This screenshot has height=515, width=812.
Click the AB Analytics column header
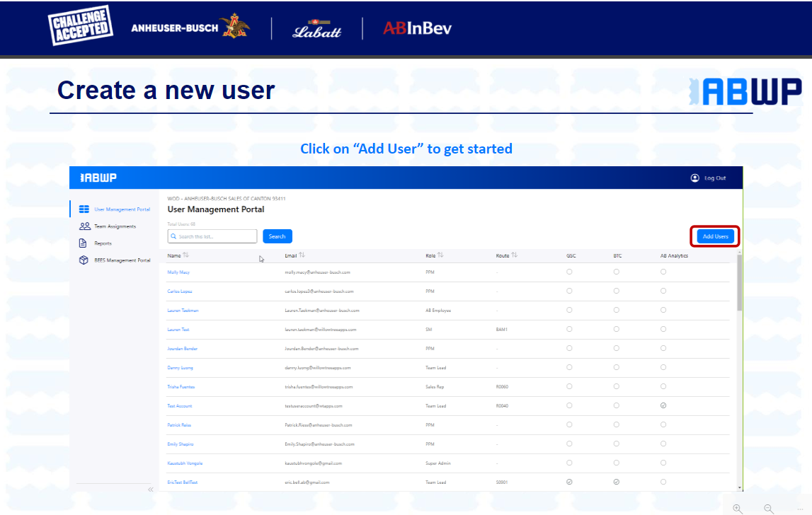(x=674, y=255)
